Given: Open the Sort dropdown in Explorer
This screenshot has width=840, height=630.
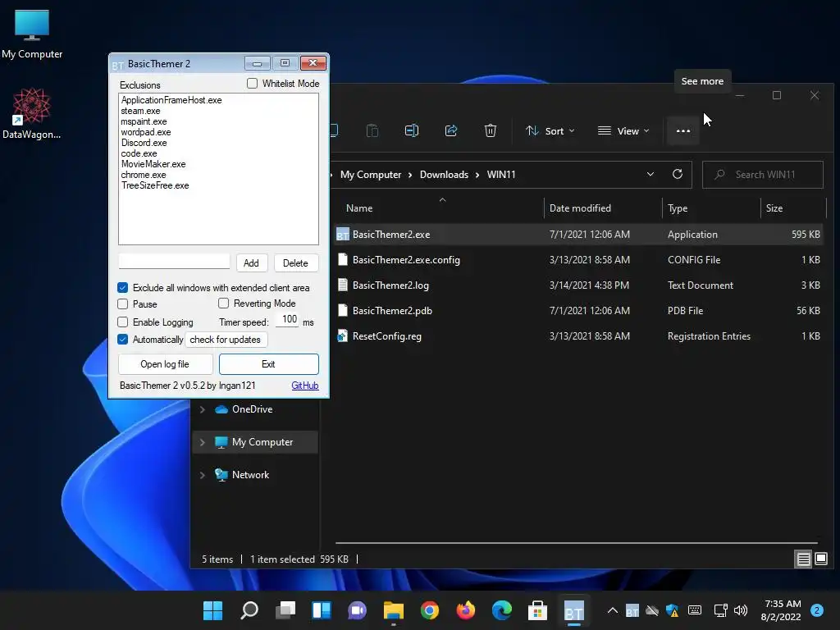Looking at the screenshot, I should [x=550, y=130].
